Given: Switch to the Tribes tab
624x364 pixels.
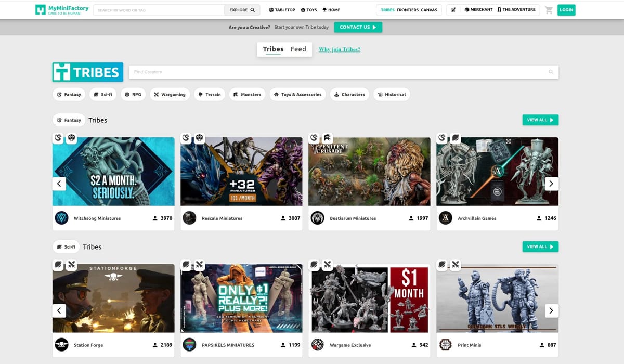Looking at the screenshot, I should (x=273, y=49).
